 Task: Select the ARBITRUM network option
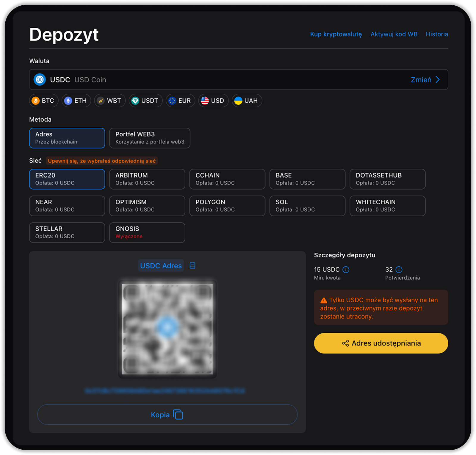tap(147, 179)
